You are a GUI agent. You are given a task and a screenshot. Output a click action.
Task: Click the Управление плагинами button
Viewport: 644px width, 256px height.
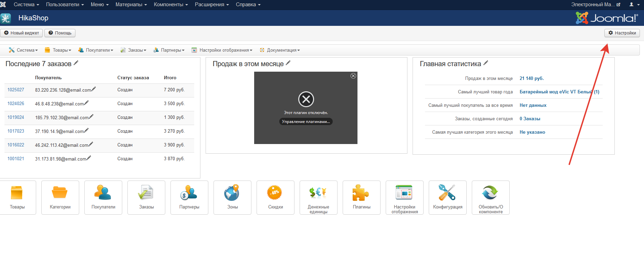(x=306, y=122)
